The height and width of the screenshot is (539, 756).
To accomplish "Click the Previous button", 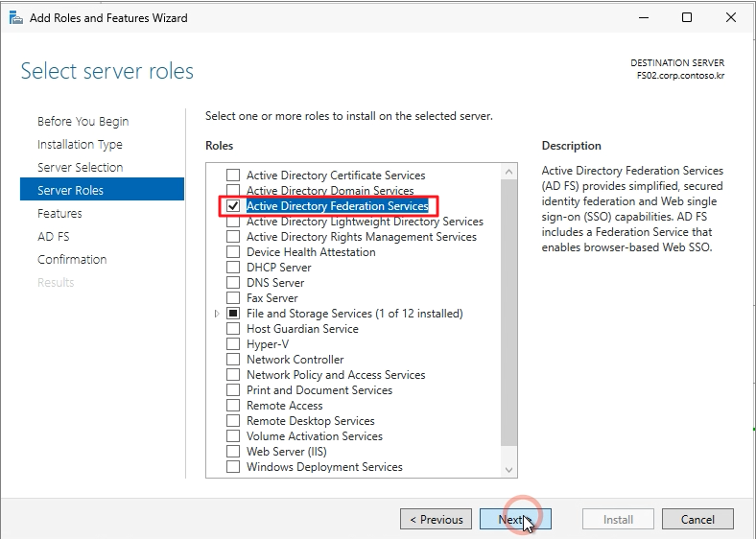I will [x=436, y=519].
